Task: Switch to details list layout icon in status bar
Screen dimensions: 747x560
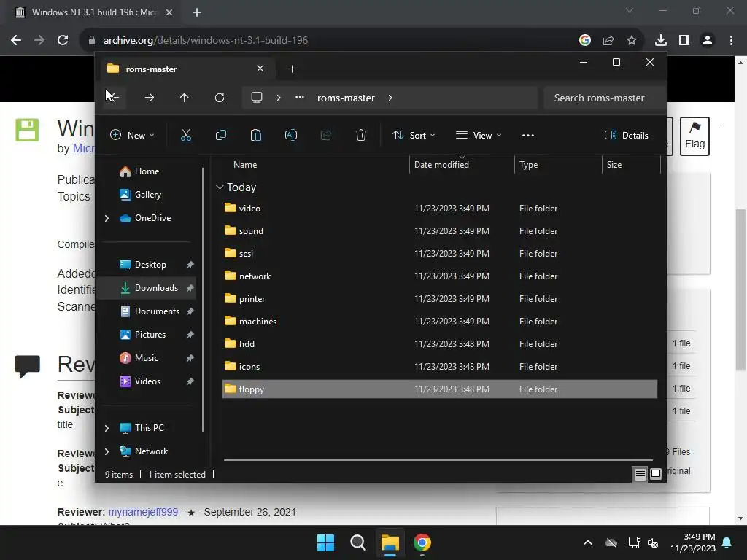Action: click(640, 474)
